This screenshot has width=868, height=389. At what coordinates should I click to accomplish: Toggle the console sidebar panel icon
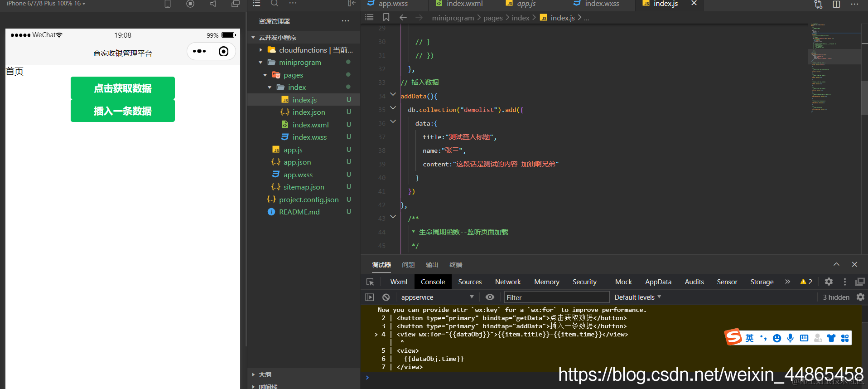tap(370, 297)
